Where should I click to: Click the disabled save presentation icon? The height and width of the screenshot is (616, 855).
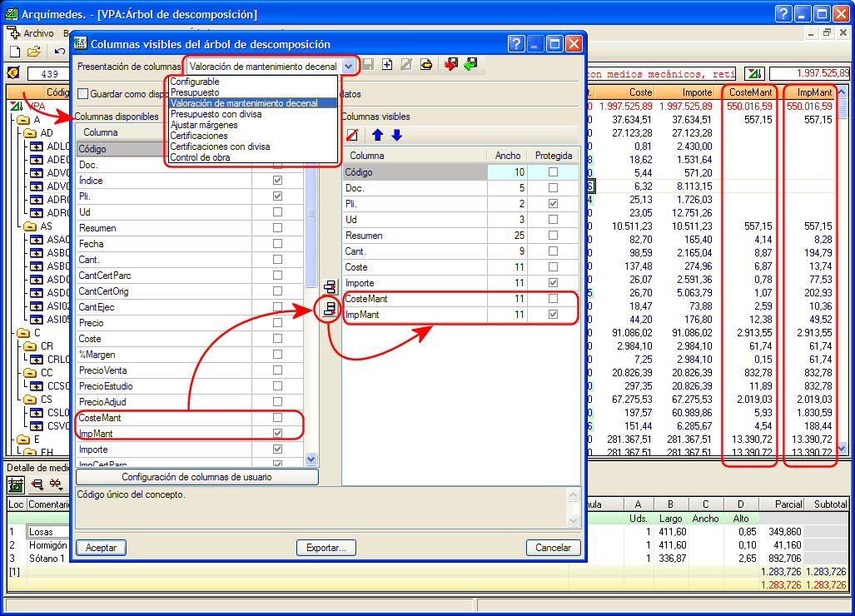click(x=369, y=65)
